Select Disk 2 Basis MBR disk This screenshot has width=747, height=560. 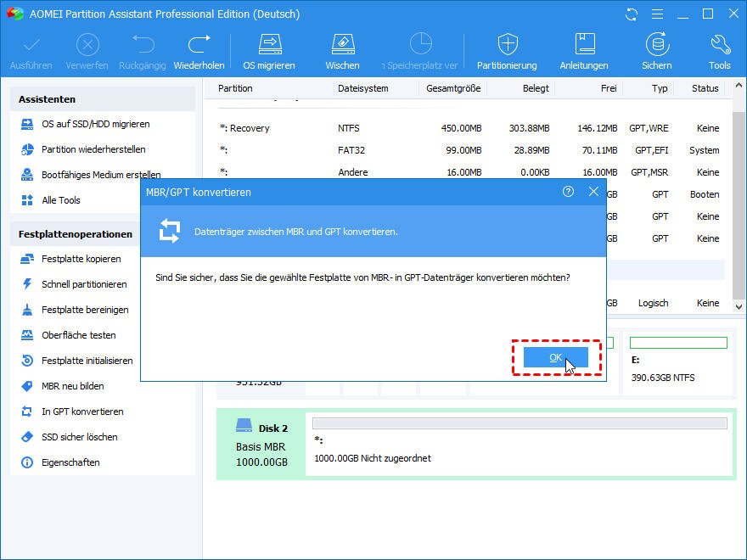(261, 445)
